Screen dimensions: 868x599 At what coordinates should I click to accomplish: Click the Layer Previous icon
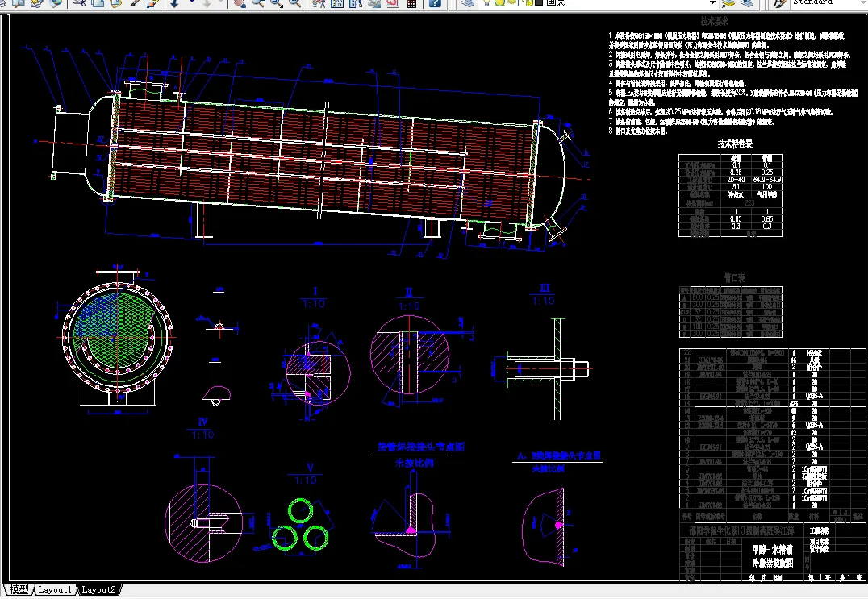pyautogui.click(x=747, y=2)
